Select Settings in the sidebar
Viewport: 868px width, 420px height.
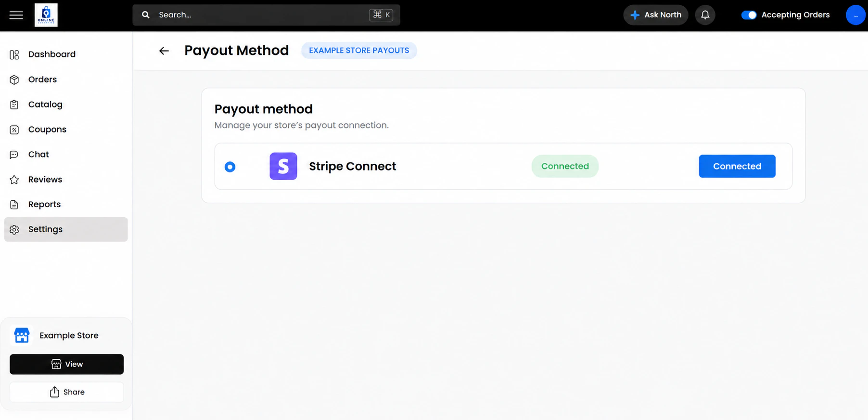[x=66, y=229]
